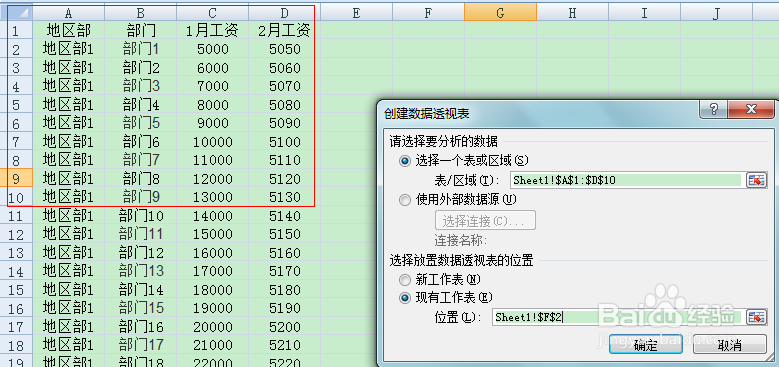The width and height of the screenshot is (779, 367).
Task: Select column A header
Action: click(x=69, y=12)
